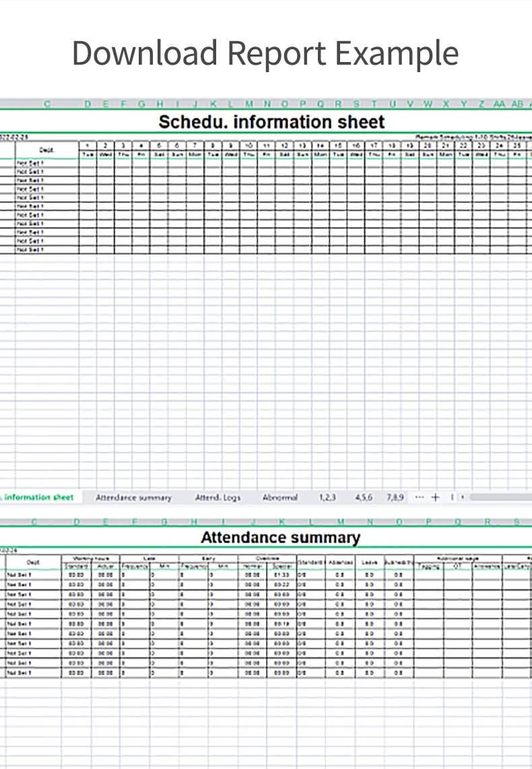Click the Attendance summary title cell
The image size is (532, 769).
[x=280, y=538]
